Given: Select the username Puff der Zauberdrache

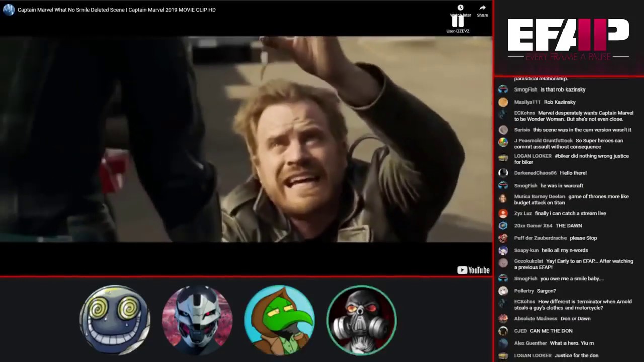Looking at the screenshot, I should click(x=540, y=238).
